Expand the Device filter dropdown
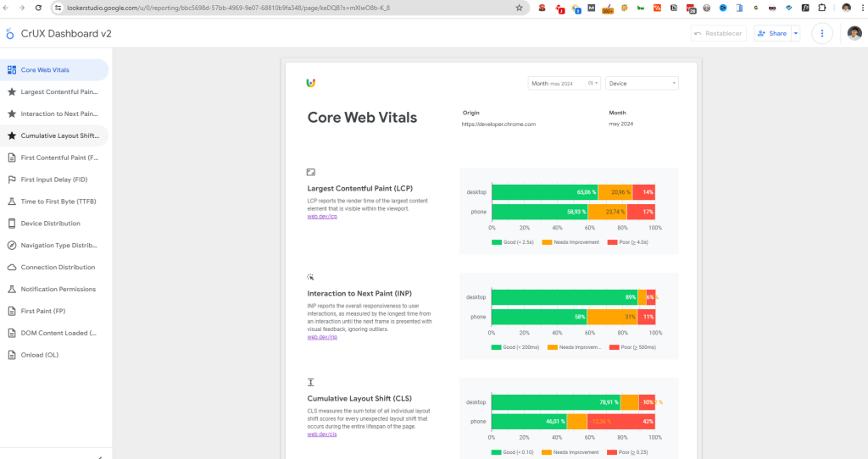This screenshot has width=868, height=459. point(641,83)
